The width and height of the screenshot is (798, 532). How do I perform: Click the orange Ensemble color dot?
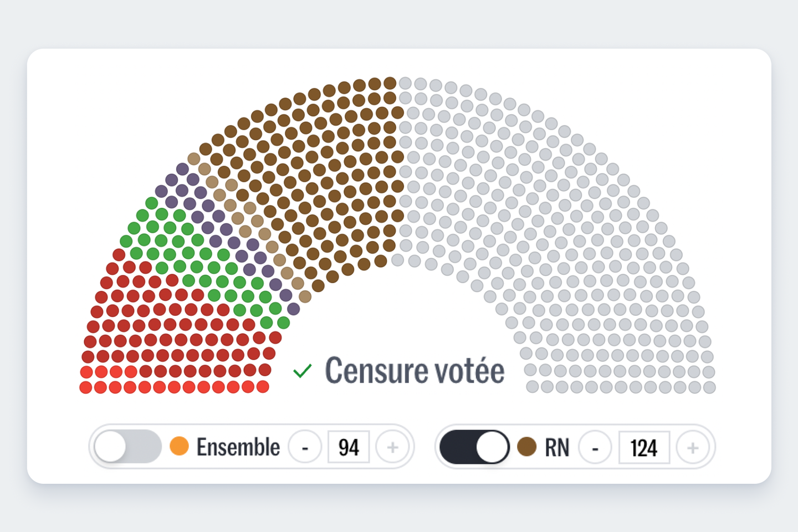180,446
